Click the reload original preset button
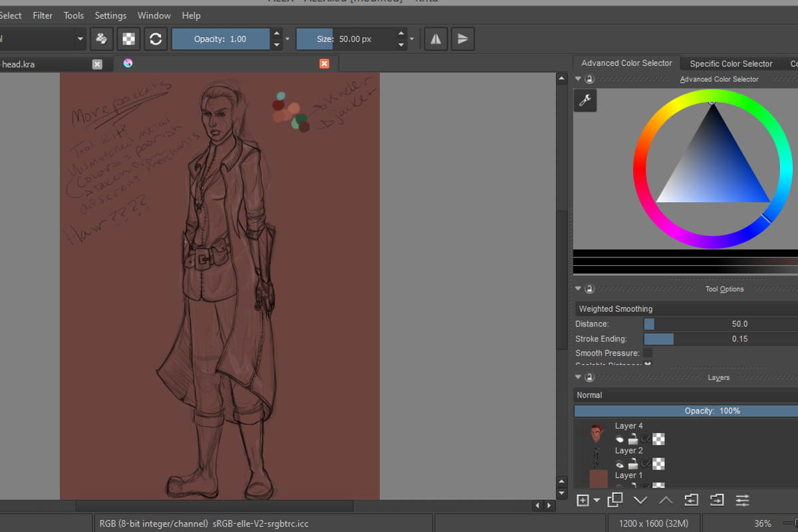 (156, 39)
